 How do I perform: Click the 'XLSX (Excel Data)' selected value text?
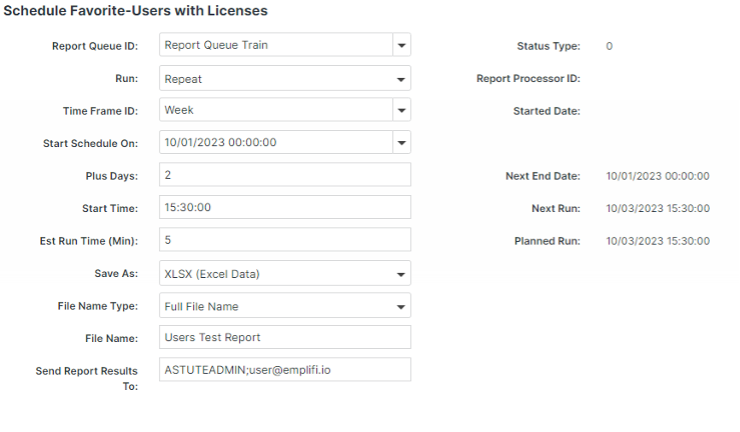214,273
